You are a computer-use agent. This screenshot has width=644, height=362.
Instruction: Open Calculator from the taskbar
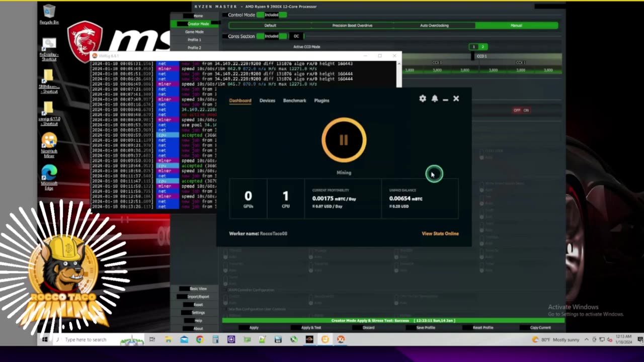point(215,339)
